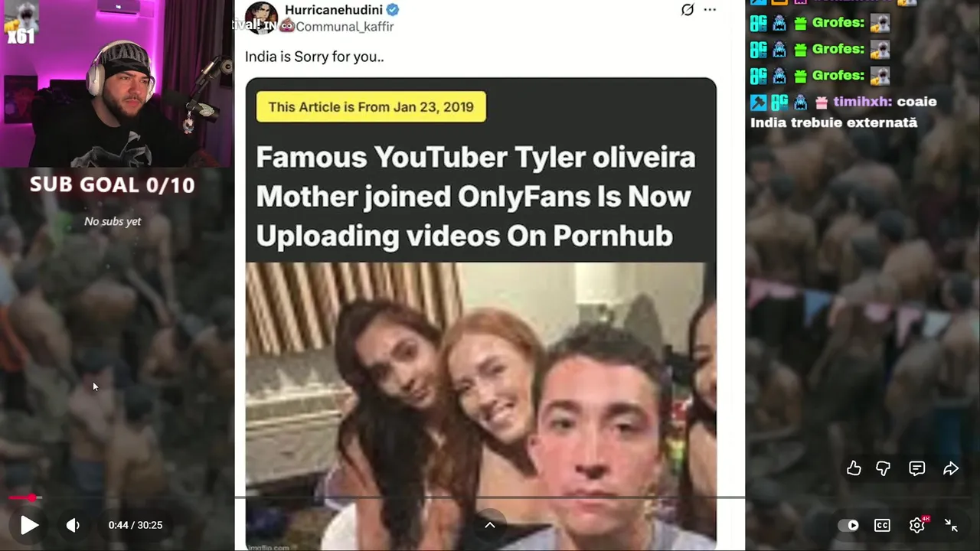Exit fullscreen mode
Screen dimensions: 980x551
point(951,525)
